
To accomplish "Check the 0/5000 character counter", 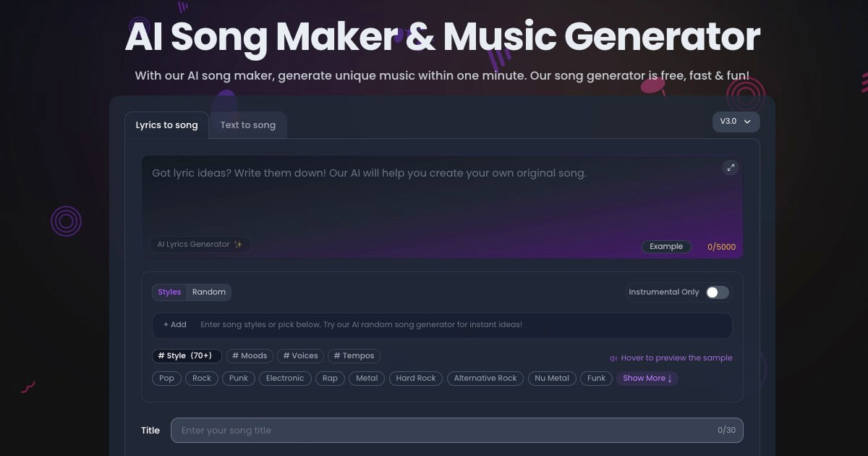I will tap(721, 246).
